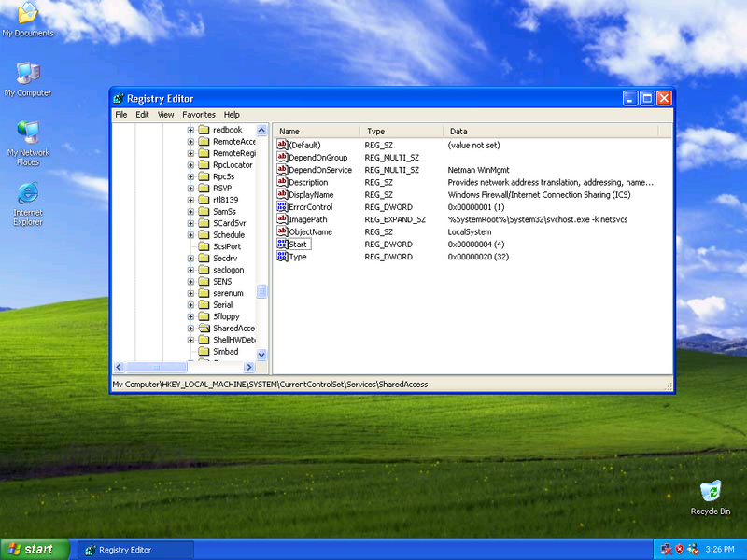Open the Help menu
Image resolution: width=747 pixels, height=560 pixels.
pos(232,115)
